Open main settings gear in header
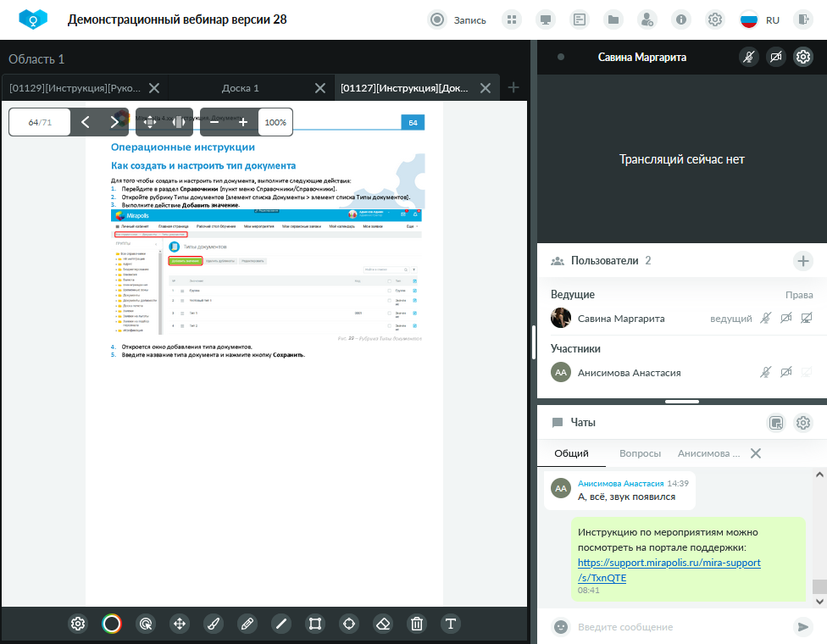Image resolution: width=827 pixels, height=644 pixels. [714, 20]
